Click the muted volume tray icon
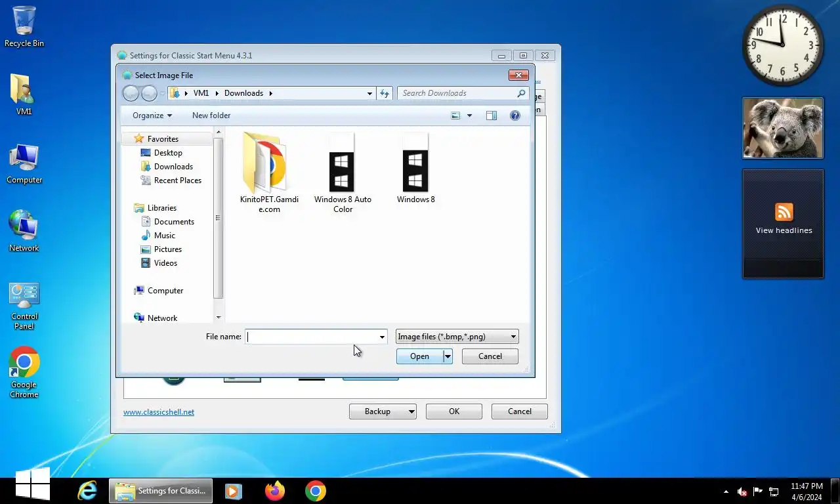Viewport: 840px width, 504px height. coord(742,492)
